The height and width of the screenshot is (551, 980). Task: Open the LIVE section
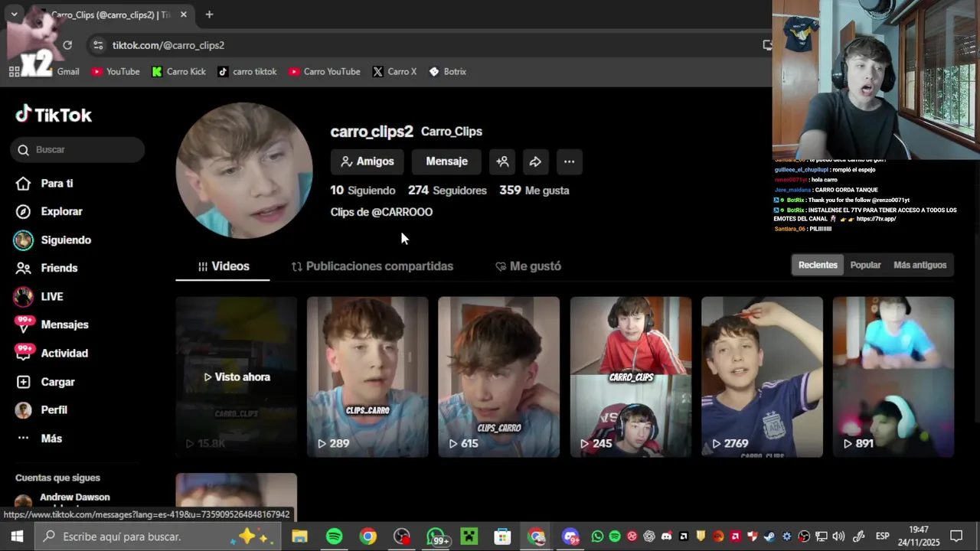coord(39,296)
